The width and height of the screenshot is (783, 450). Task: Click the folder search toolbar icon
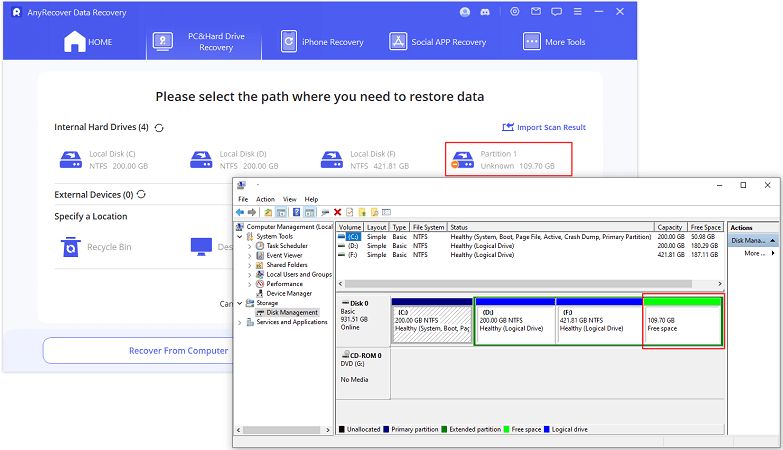[x=374, y=212]
